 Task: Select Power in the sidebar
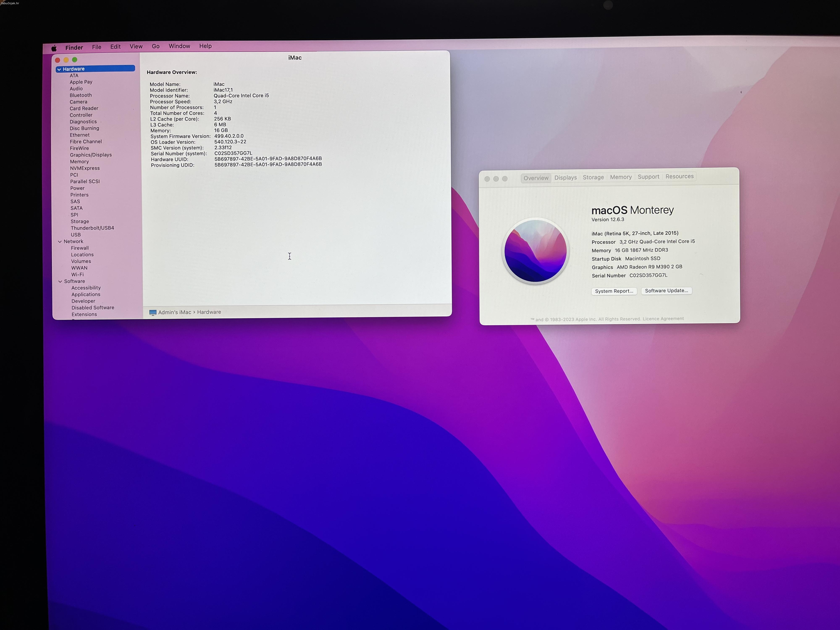click(x=77, y=188)
